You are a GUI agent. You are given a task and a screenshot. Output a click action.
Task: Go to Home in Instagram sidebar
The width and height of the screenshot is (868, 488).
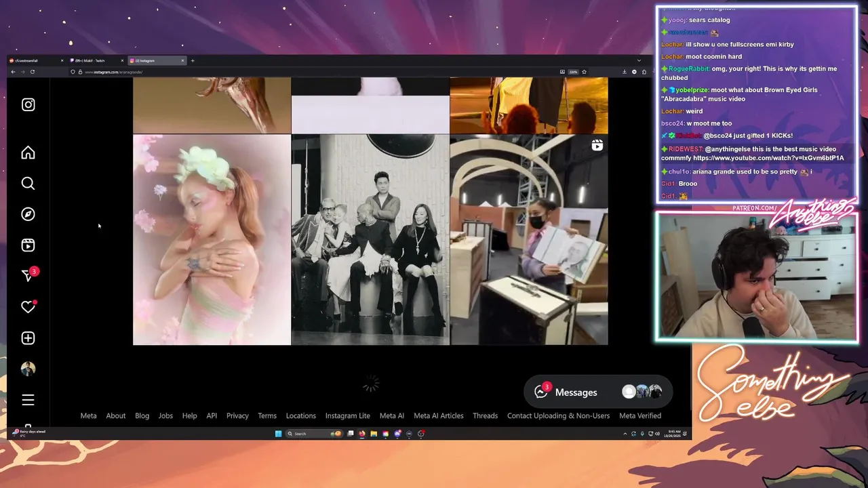point(28,152)
